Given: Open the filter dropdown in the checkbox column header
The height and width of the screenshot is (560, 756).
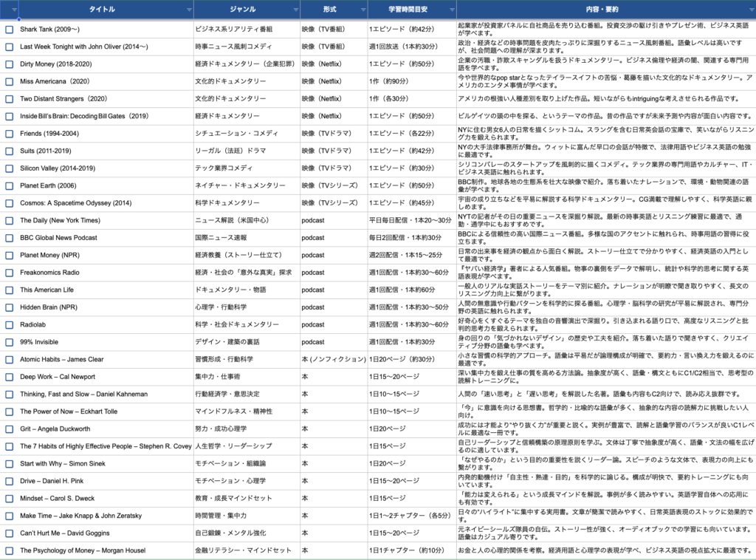Looking at the screenshot, I should [13, 10].
